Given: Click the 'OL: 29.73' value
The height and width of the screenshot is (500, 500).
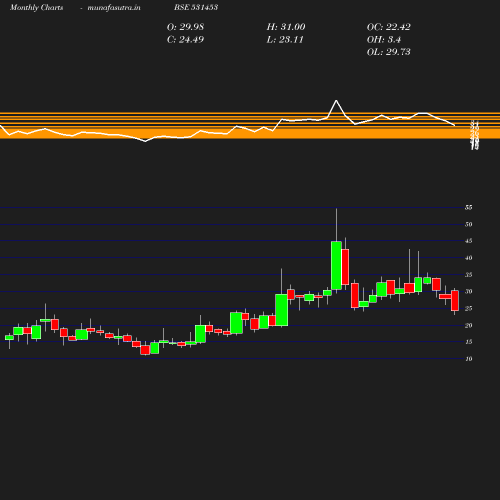Looking at the screenshot, I should [389, 52].
